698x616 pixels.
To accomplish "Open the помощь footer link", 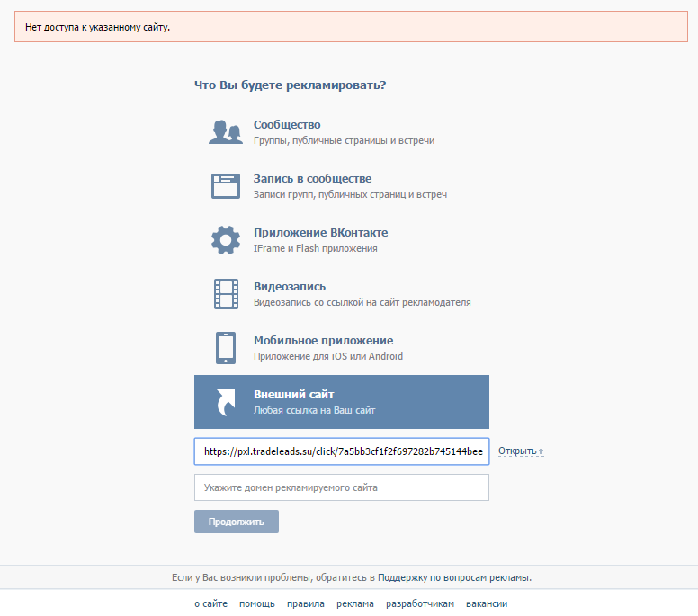I will pos(257,604).
